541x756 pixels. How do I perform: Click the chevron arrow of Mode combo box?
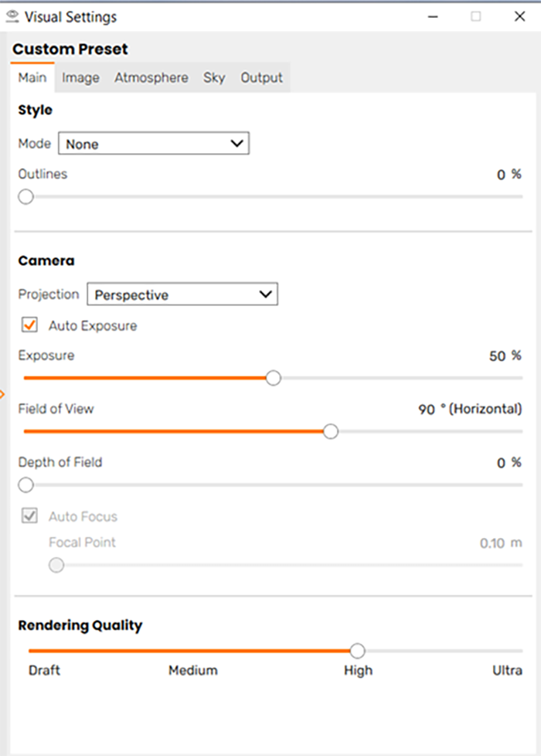(x=236, y=143)
